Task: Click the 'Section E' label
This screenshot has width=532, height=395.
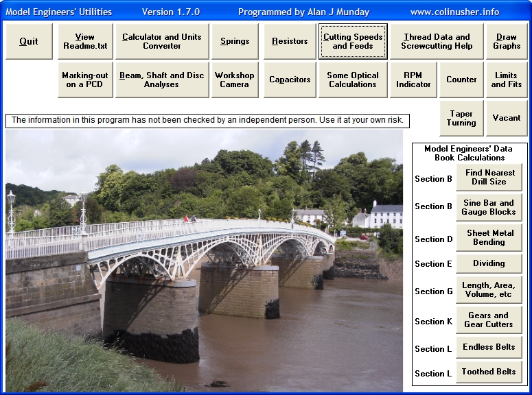Action: click(x=434, y=264)
